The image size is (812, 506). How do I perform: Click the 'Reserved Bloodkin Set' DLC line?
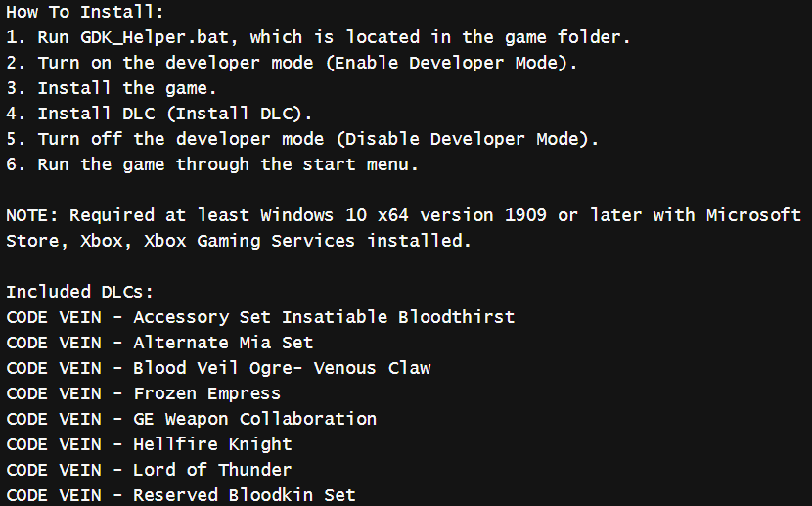(181, 495)
